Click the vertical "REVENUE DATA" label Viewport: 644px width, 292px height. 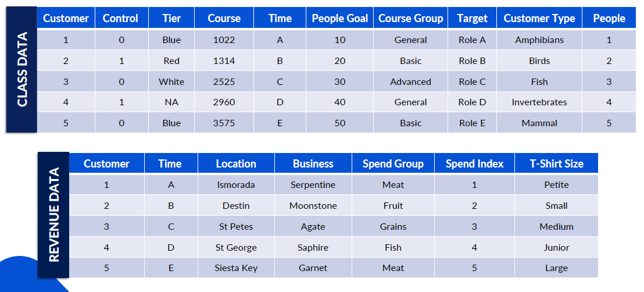click(x=53, y=215)
